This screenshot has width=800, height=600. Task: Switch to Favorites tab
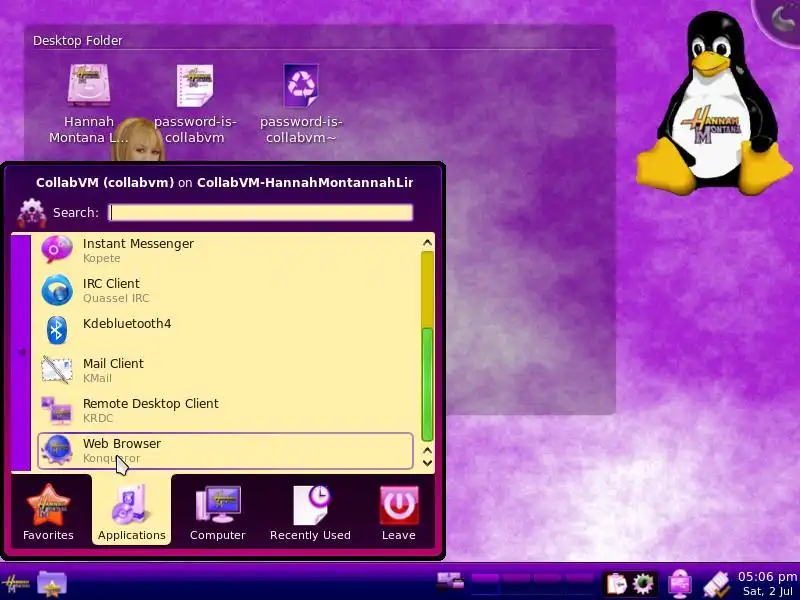[x=48, y=512]
